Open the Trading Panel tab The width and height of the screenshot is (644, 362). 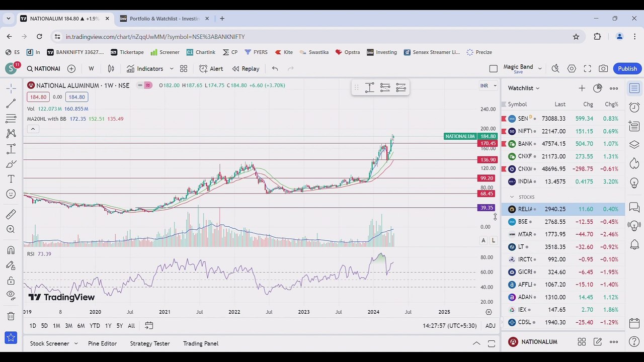coord(201,343)
